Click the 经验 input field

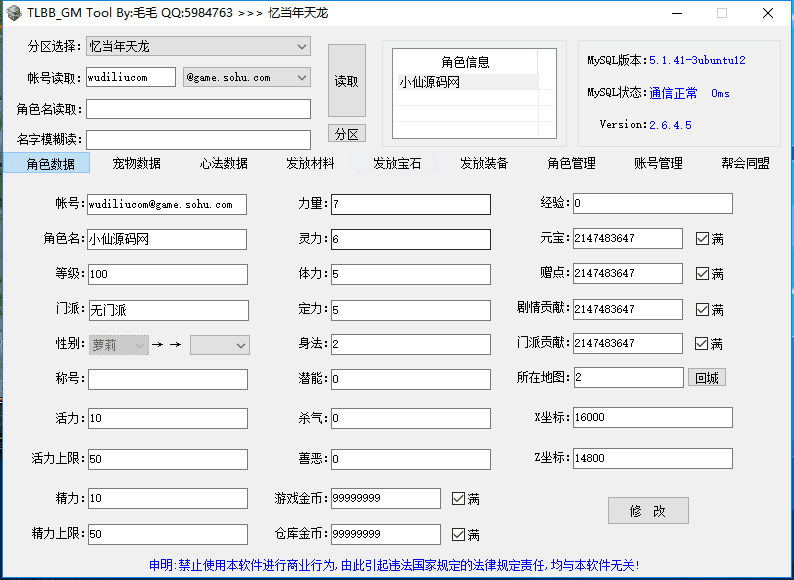pyautogui.click(x=653, y=203)
